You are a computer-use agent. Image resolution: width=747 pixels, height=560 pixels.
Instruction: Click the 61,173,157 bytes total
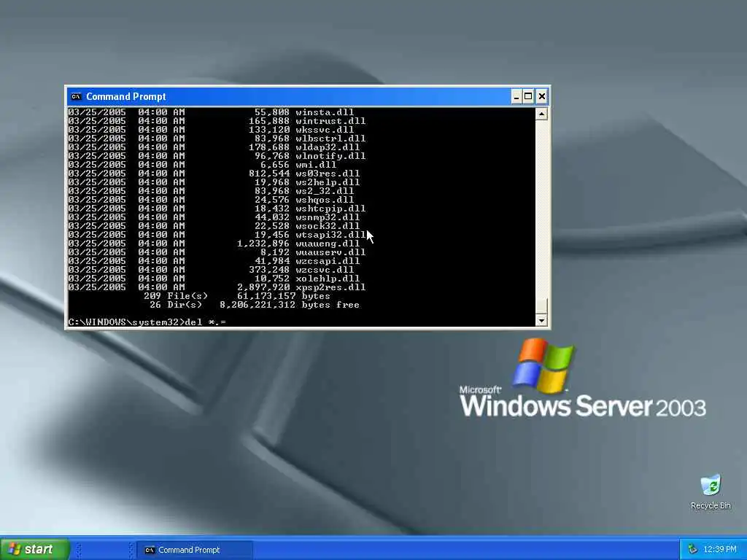[284, 296]
